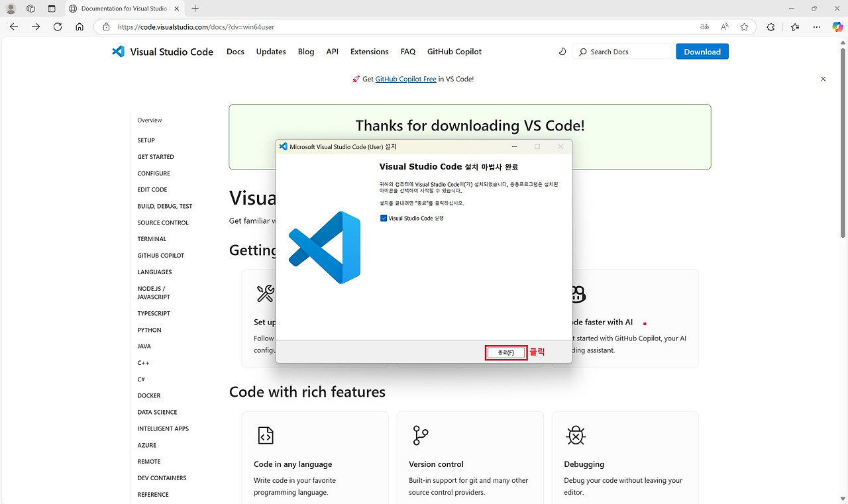Open the LANGUAGES section in the sidebar

coord(154,272)
